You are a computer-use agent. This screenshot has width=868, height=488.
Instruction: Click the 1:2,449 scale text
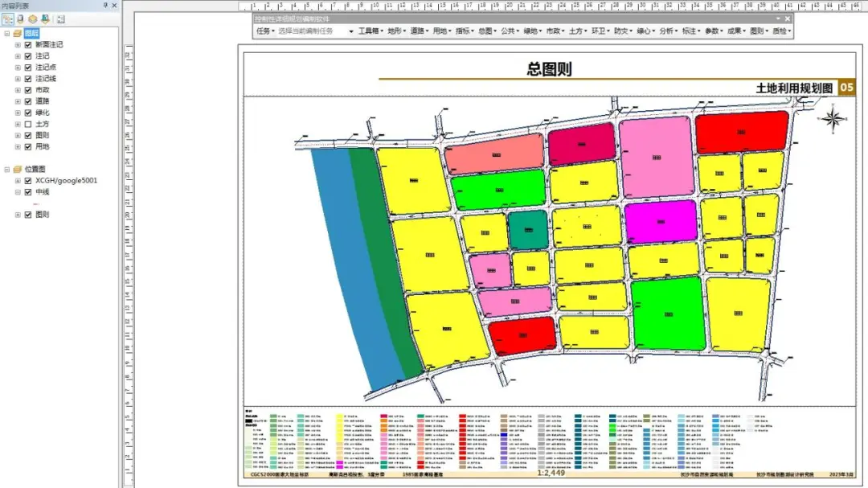click(x=551, y=473)
